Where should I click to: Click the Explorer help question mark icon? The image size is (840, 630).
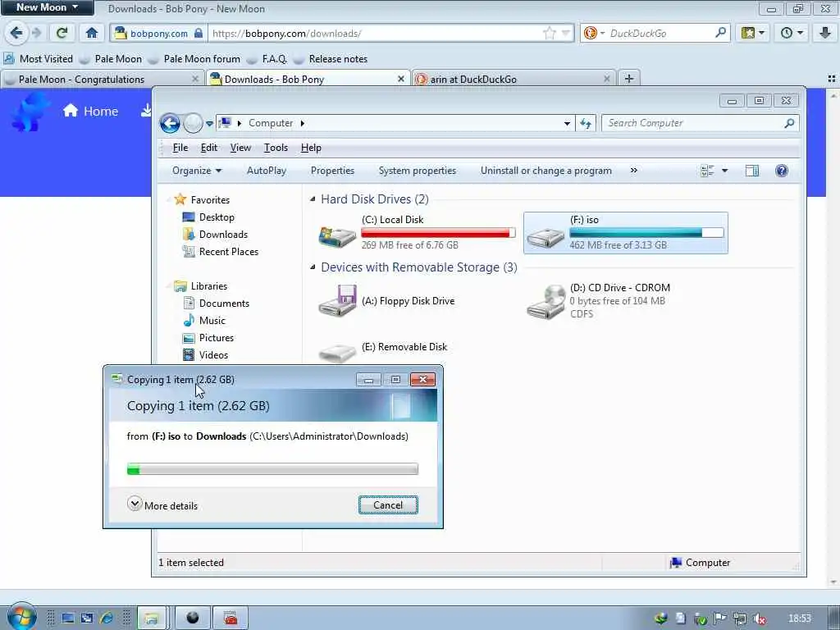[781, 171]
